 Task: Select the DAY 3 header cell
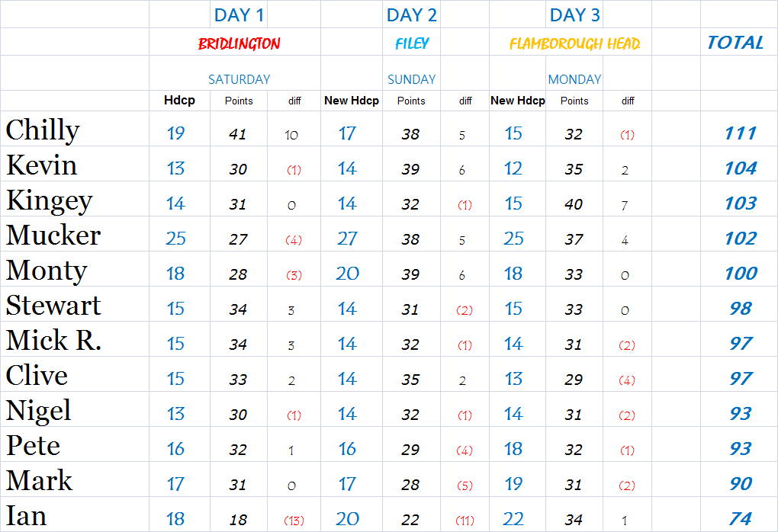(574, 15)
